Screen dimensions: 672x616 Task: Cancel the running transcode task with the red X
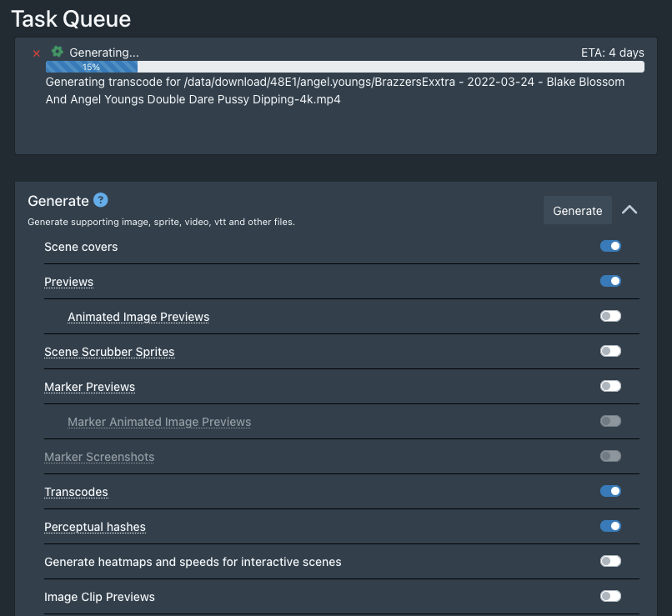click(x=36, y=53)
